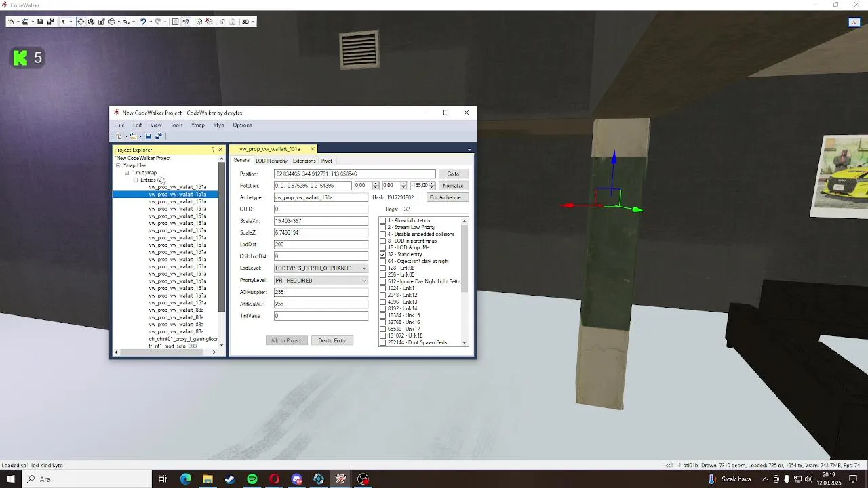868x488 pixels.
Task: Click the Delete Entity button
Action: 332,341
